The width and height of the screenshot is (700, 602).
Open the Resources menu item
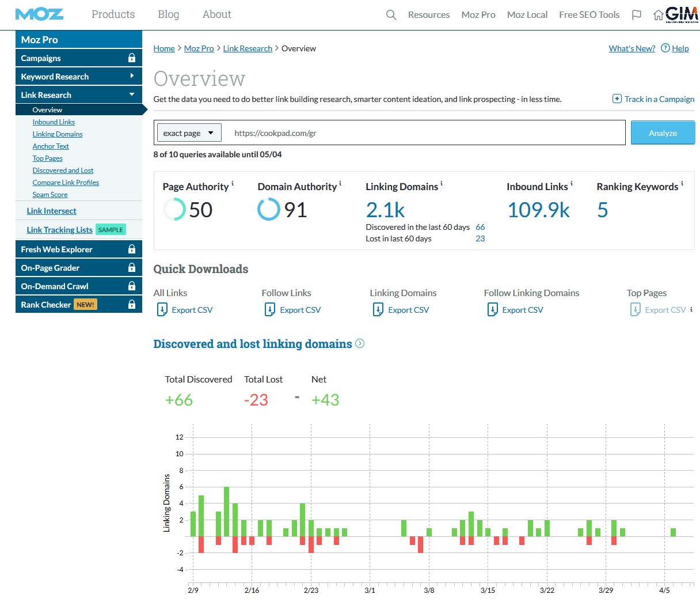click(429, 15)
